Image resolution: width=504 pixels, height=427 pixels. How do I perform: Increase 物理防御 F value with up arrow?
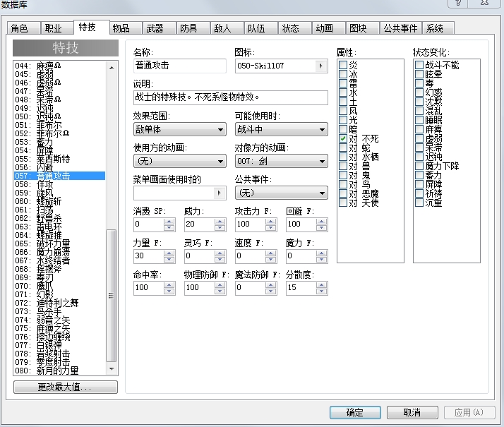point(220,284)
